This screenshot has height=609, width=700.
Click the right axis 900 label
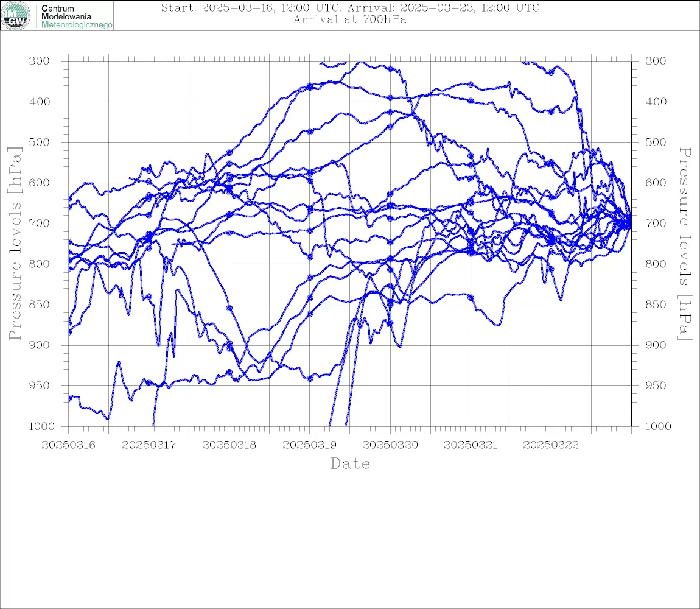(x=656, y=345)
